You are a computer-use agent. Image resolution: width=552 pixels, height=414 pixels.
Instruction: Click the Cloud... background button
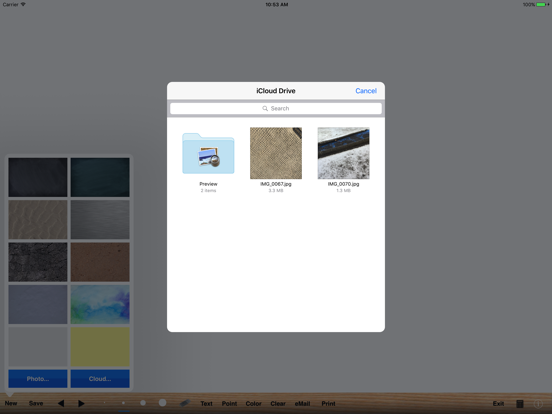click(x=100, y=379)
